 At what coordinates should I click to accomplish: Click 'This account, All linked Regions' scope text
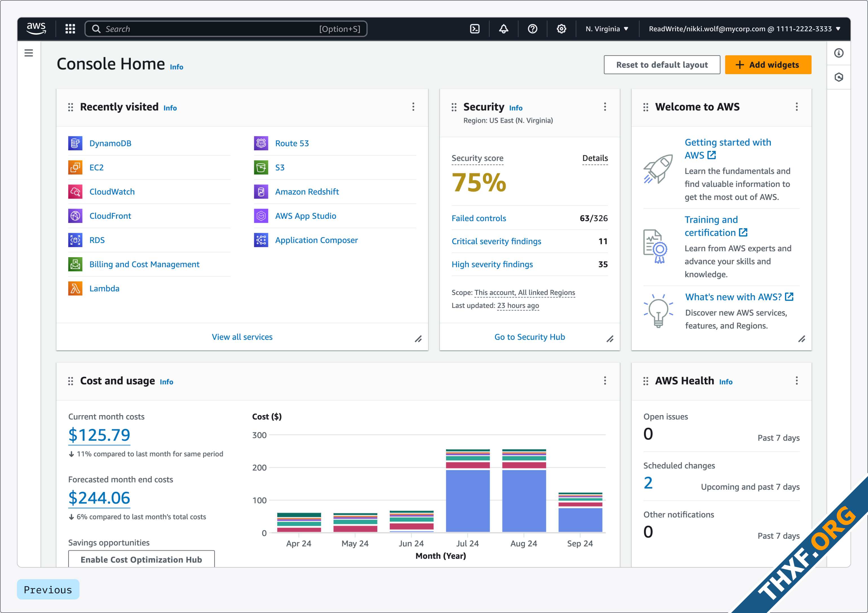pos(525,292)
